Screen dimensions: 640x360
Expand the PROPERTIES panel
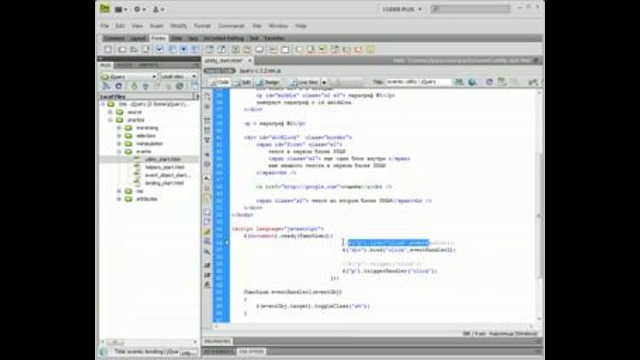[218, 341]
